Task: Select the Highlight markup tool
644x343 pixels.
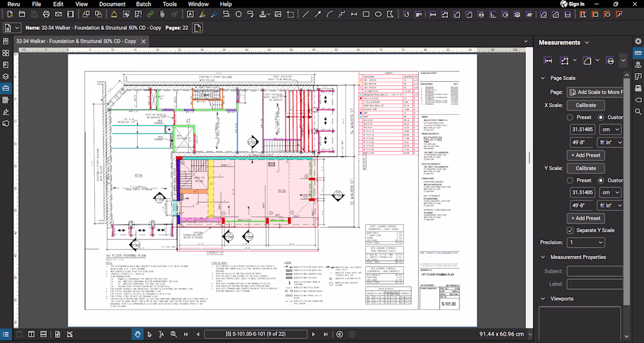Action: (203, 14)
